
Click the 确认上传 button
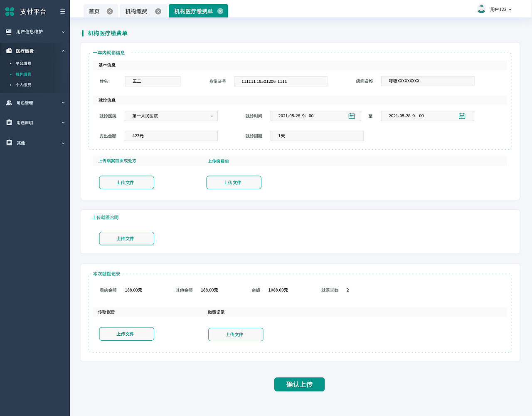tap(299, 384)
